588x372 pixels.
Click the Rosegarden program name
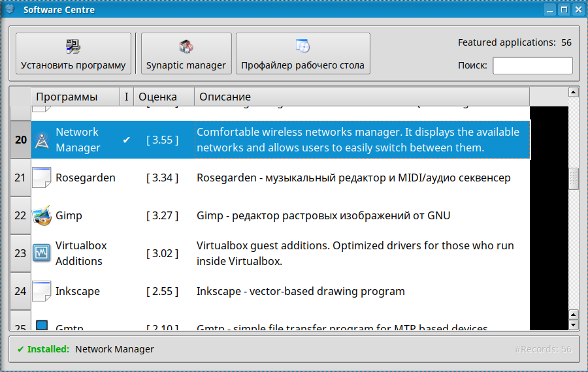click(x=86, y=178)
